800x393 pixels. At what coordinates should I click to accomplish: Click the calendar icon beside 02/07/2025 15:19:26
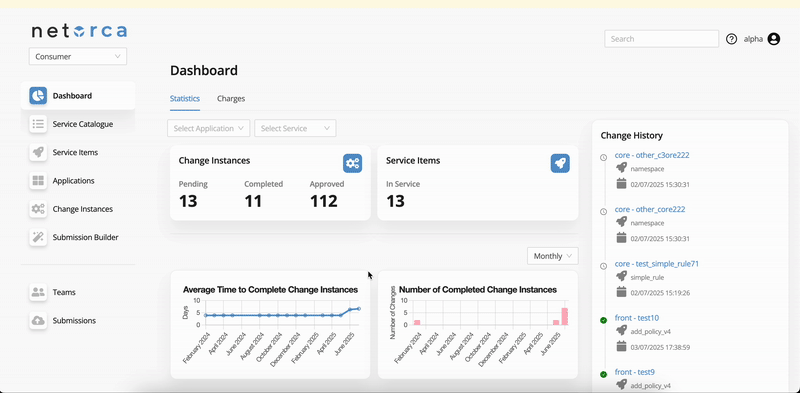(621, 292)
